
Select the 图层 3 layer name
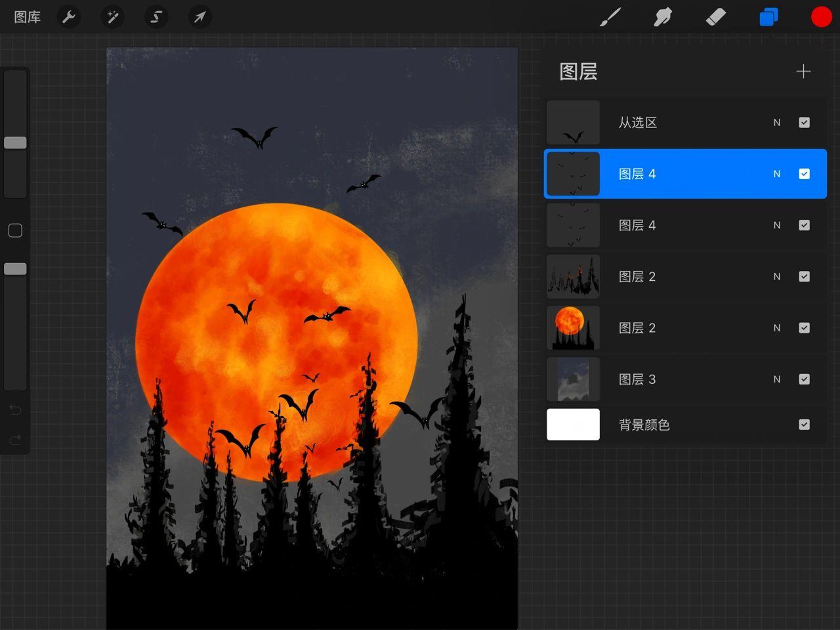click(637, 379)
